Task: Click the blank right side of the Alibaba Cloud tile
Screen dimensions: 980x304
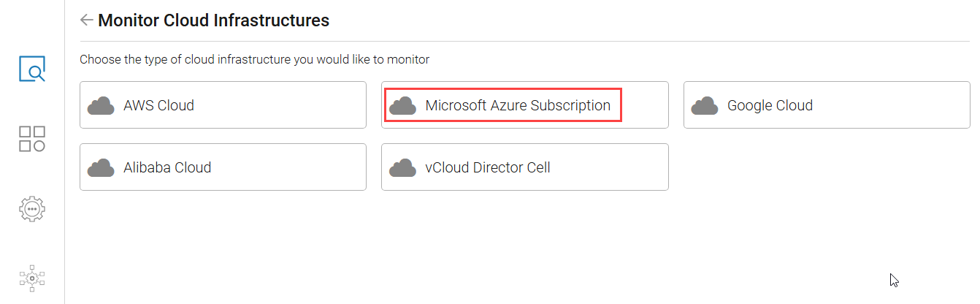Action: coord(299,167)
